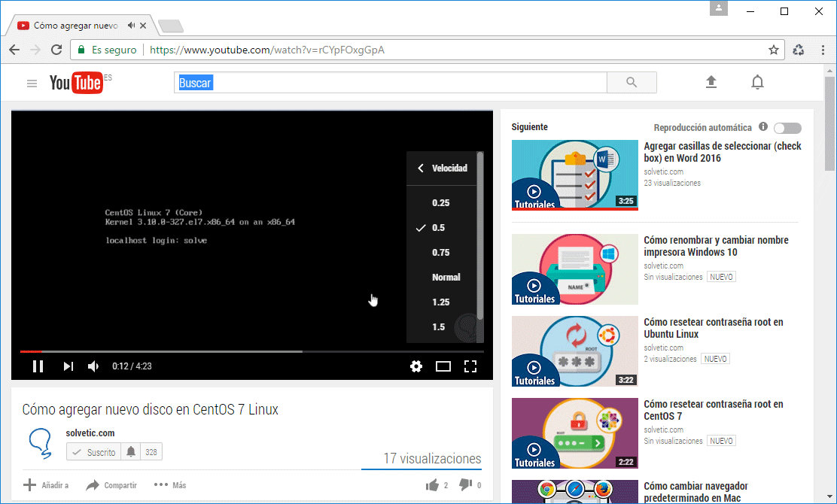Open 'Cómo cambiar navegador predeterminado en Mac'
The height and width of the screenshot is (504, 837).
[x=695, y=492]
